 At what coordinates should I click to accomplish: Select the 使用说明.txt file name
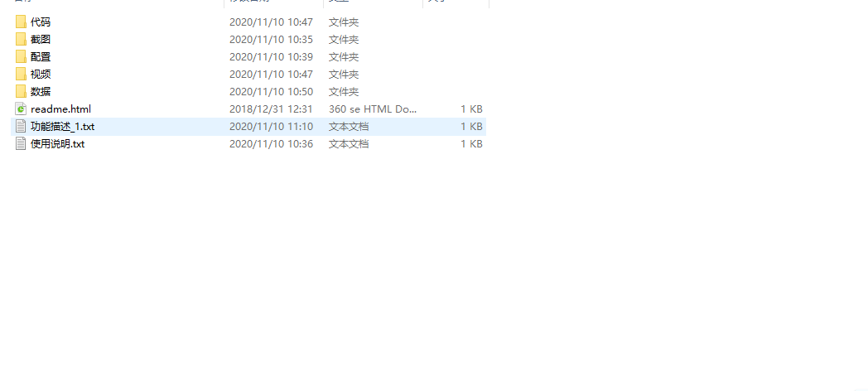(58, 144)
